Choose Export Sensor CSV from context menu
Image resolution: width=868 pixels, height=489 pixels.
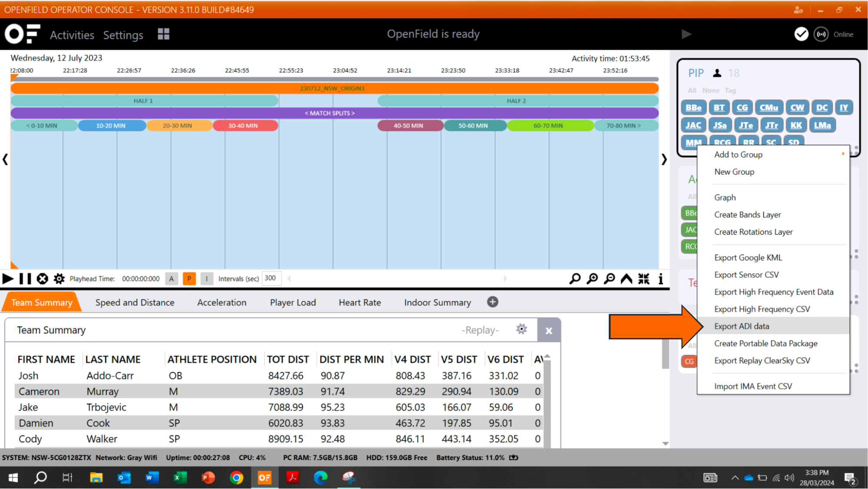coord(773,275)
